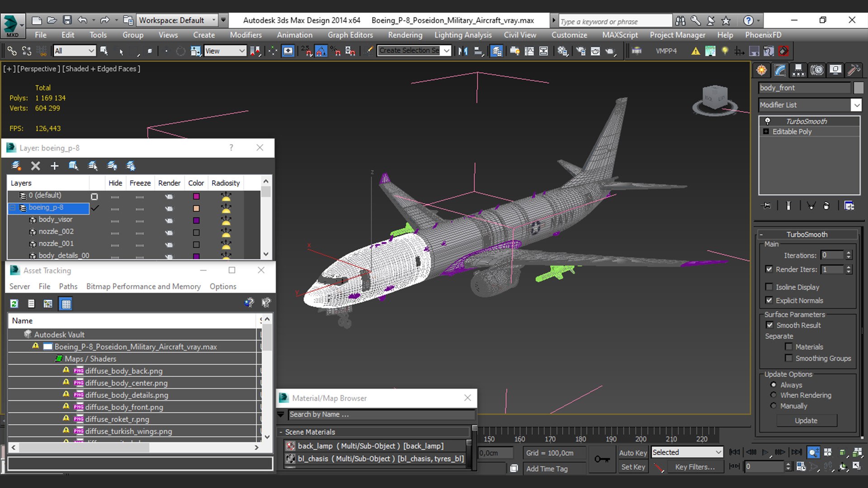Click the Save File icon in quick access toolbar
Screen dimensions: 868x488
click(x=67, y=20)
